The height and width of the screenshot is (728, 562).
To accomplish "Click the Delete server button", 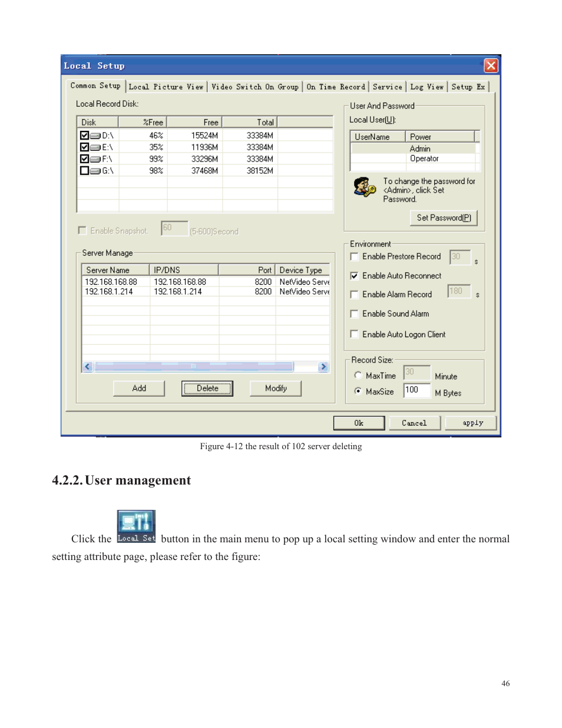I will click(x=207, y=388).
